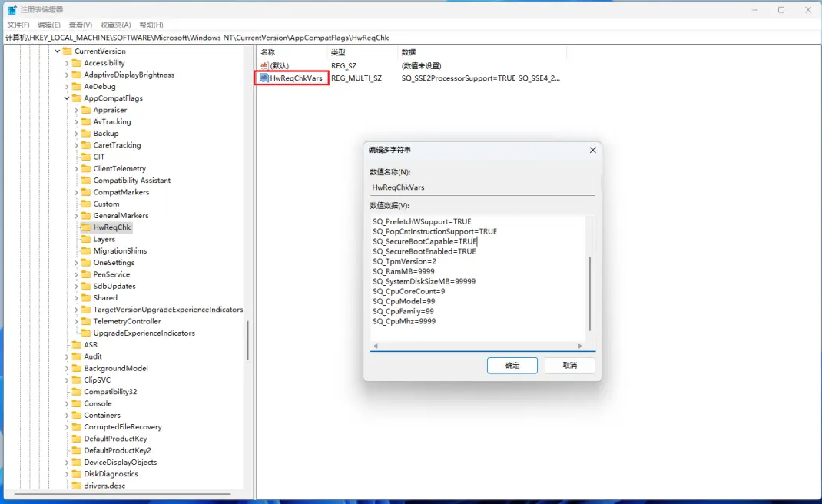Select the PenService tree item
Screen dimensions: 822x504
tap(111, 274)
